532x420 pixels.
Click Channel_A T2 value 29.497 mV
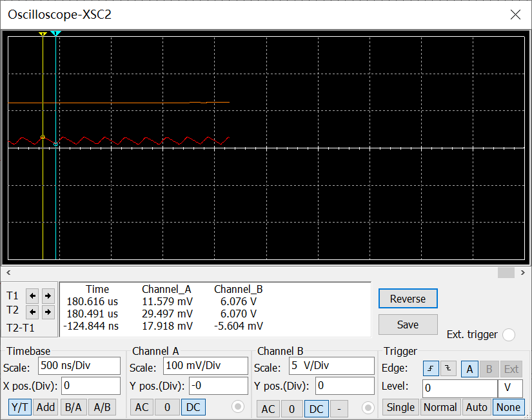point(167,314)
